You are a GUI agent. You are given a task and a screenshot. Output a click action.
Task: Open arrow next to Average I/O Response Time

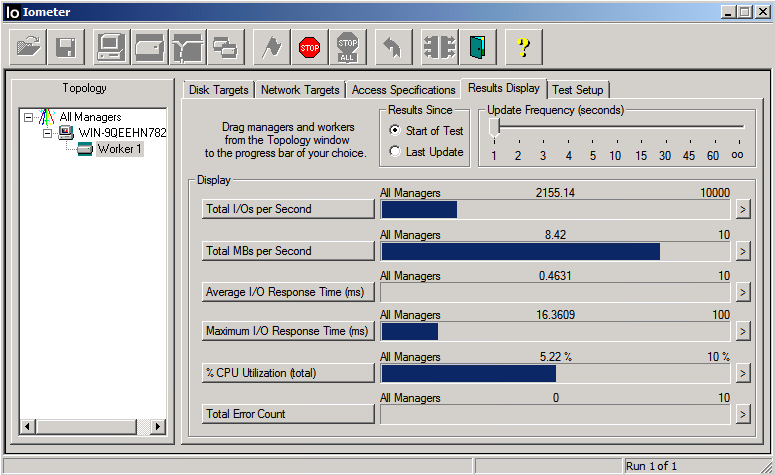pyautogui.click(x=742, y=293)
